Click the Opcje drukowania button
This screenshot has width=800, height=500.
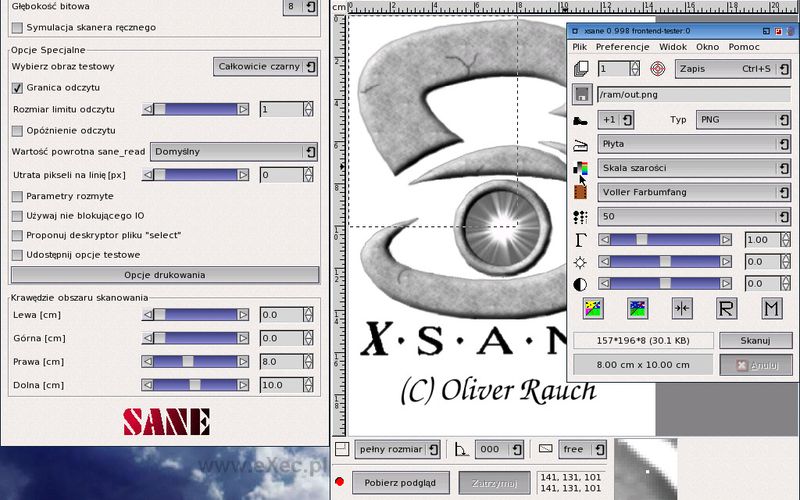[x=165, y=275]
